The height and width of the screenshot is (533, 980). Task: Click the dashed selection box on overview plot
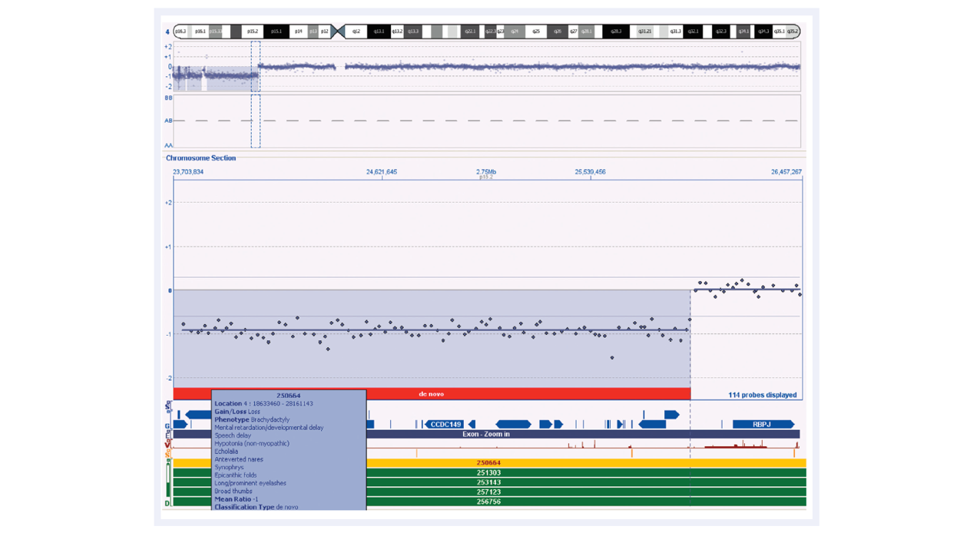pos(256,94)
